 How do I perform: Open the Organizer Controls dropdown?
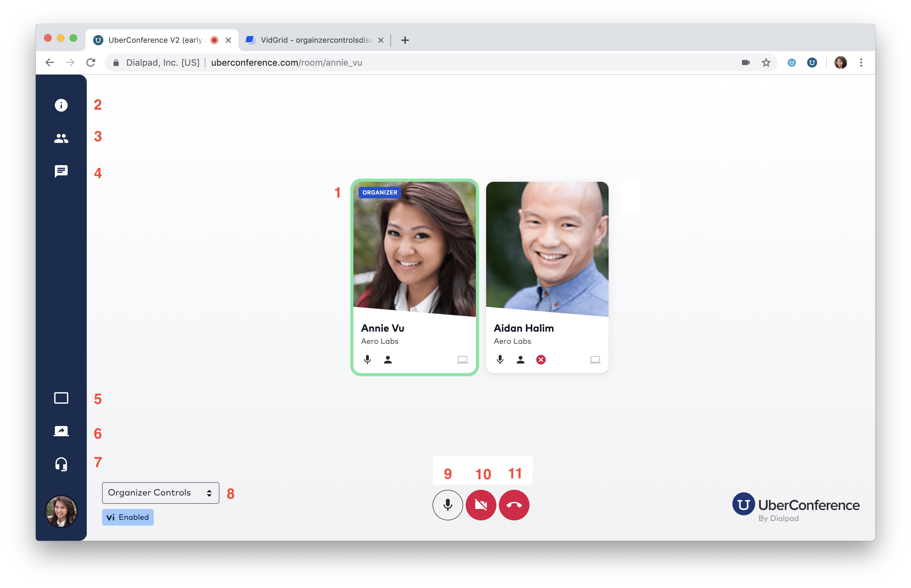point(160,493)
